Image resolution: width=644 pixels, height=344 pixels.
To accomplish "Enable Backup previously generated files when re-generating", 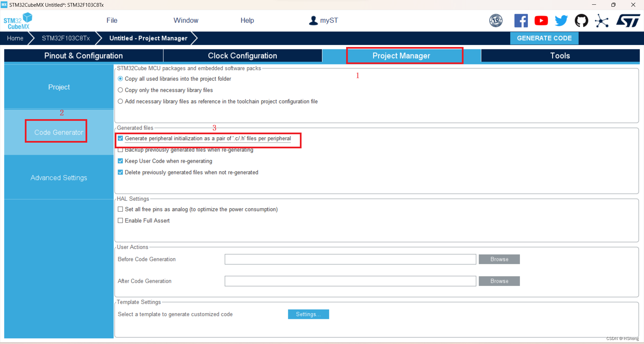I will (x=120, y=150).
